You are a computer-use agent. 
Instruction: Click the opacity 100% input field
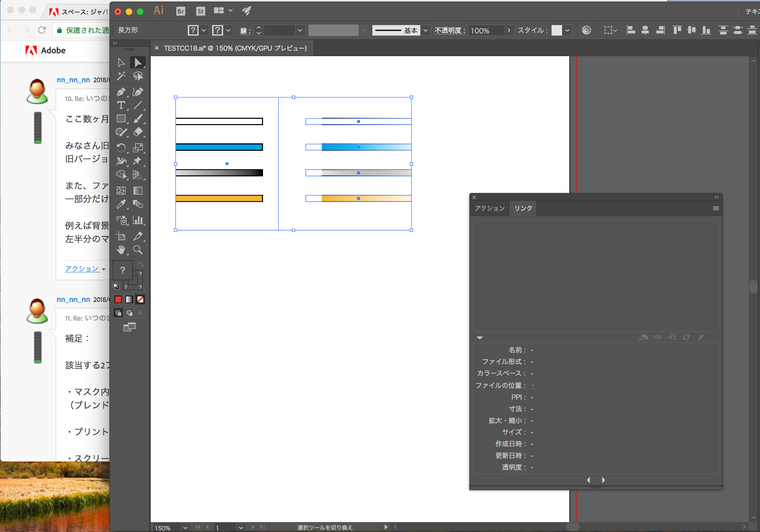[487, 31]
